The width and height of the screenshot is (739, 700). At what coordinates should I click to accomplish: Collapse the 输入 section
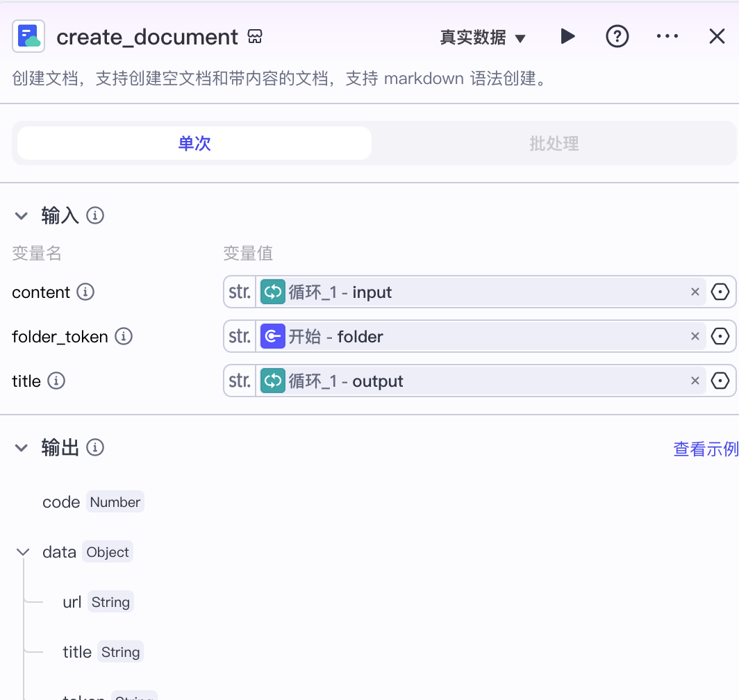click(22, 216)
